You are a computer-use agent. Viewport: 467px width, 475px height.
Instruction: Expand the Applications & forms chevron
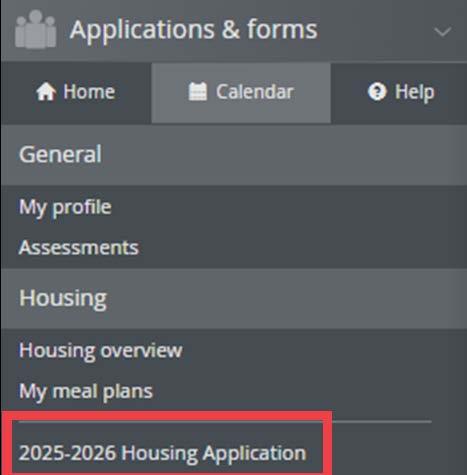(443, 32)
